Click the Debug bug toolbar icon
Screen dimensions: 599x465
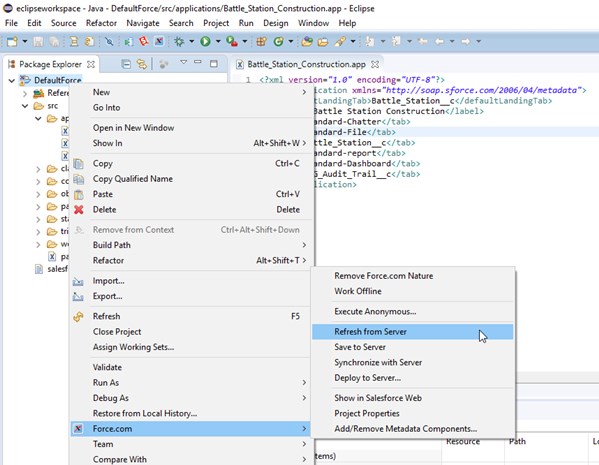[179, 41]
